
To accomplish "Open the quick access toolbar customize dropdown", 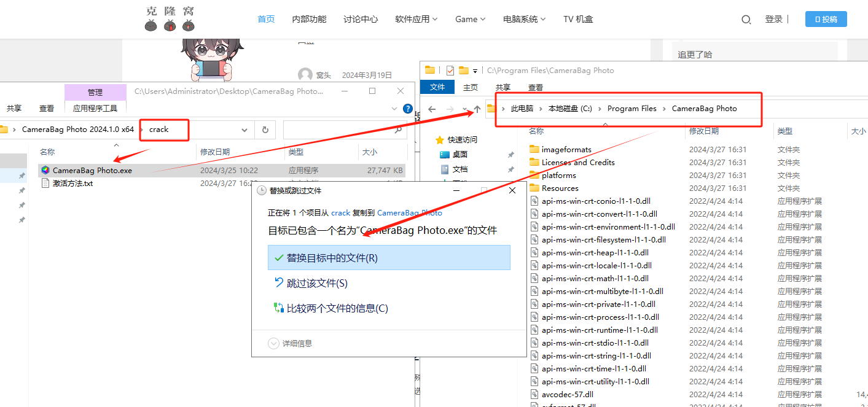I will (475, 71).
